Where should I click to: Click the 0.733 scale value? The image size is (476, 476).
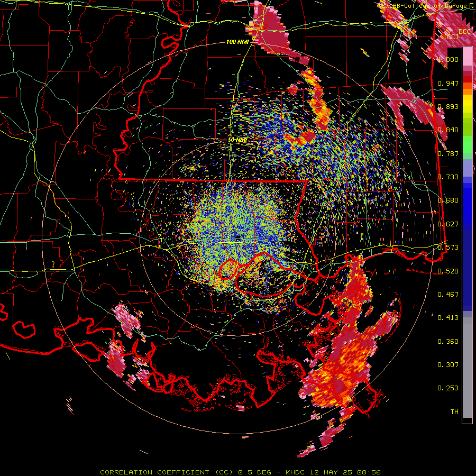448,177
